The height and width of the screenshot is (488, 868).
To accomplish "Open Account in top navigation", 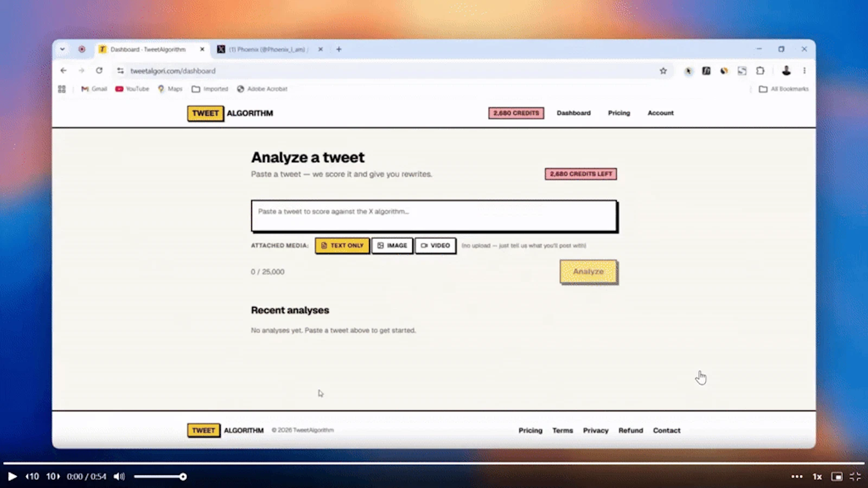I will pyautogui.click(x=661, y=113).
